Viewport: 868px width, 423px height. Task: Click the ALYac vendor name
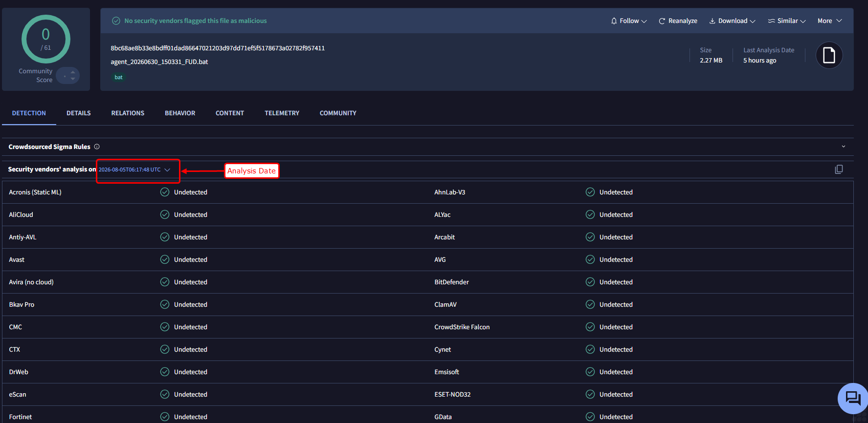click(x=443, y=214)
